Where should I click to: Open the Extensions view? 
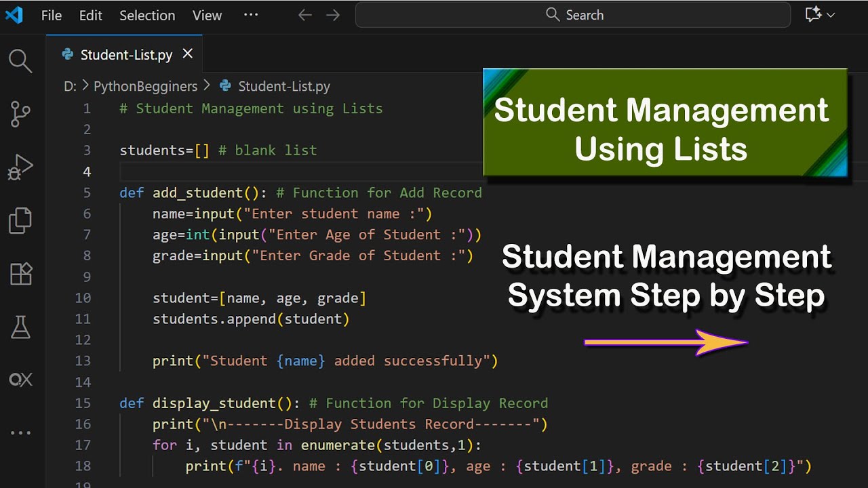pyautogui.click(x=20, y=274)
